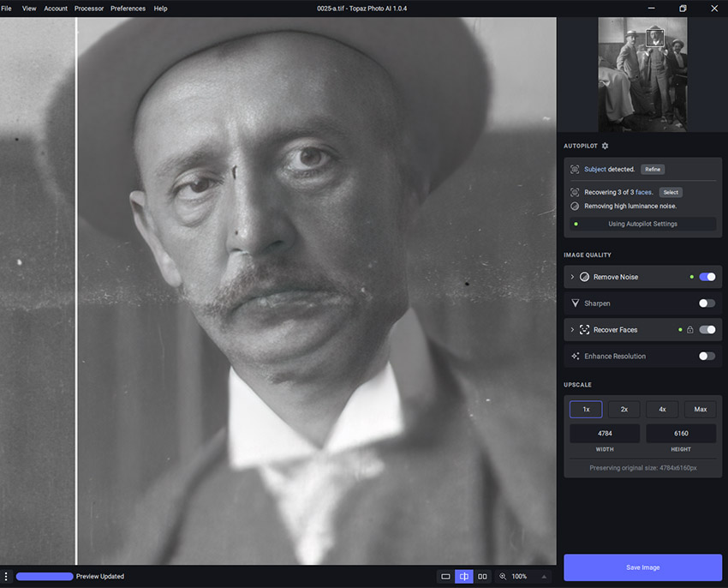The image size is (728, 588).
Task: Open the Processor menu
Action: point(89,9)
